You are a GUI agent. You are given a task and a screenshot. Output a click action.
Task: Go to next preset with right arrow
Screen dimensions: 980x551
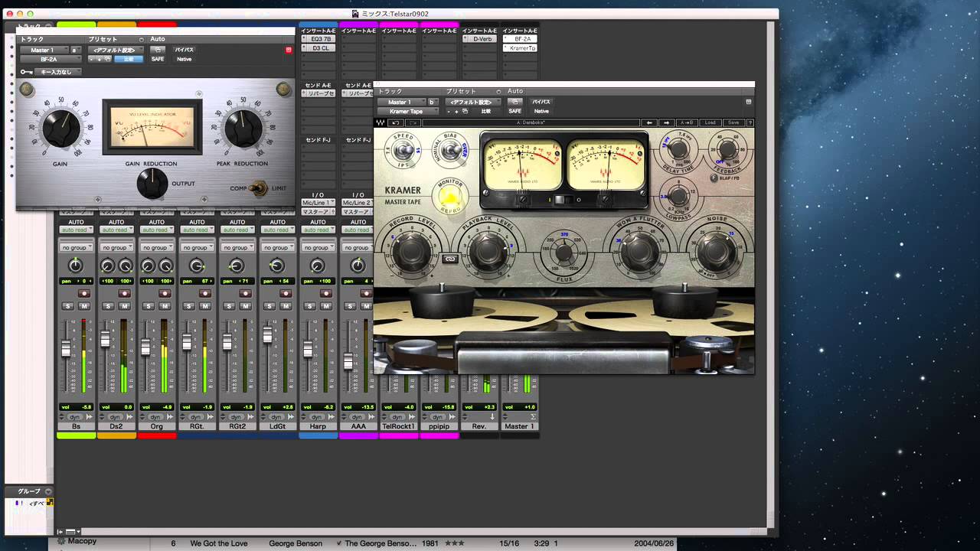(x=666, y=122)
